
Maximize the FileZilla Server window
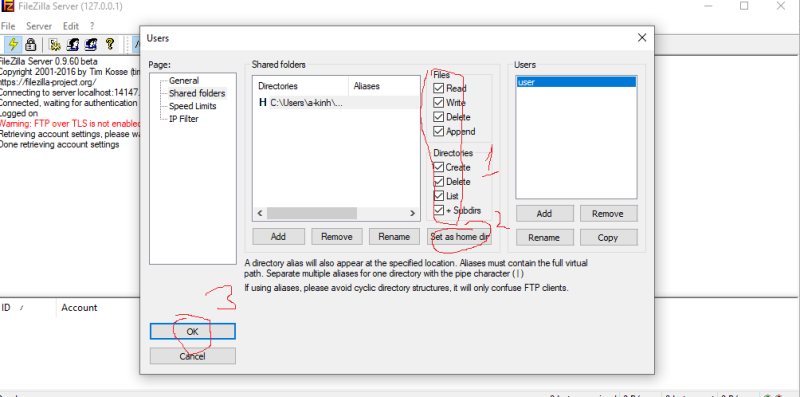click(744, 6)
